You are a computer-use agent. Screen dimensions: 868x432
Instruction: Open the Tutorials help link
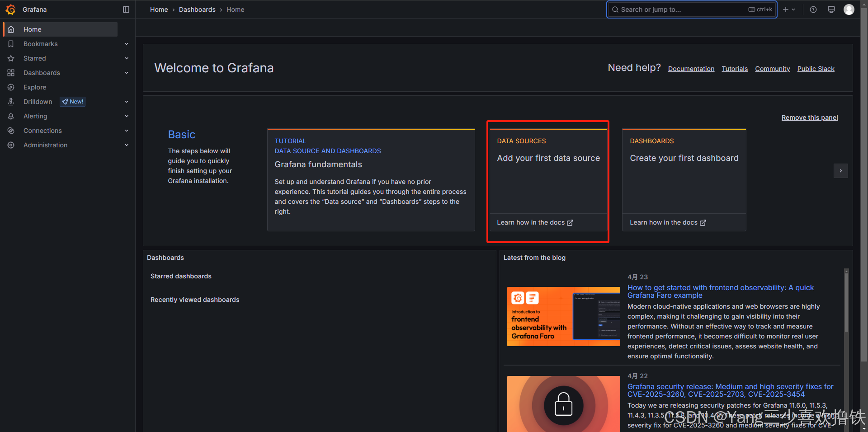(735, 69)
